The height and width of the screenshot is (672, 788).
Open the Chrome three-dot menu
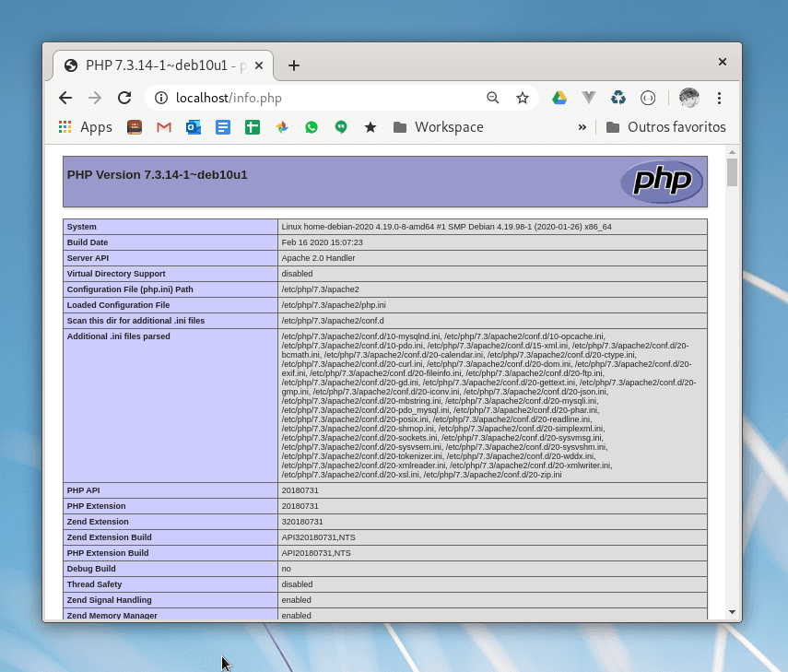coord(719,98)
